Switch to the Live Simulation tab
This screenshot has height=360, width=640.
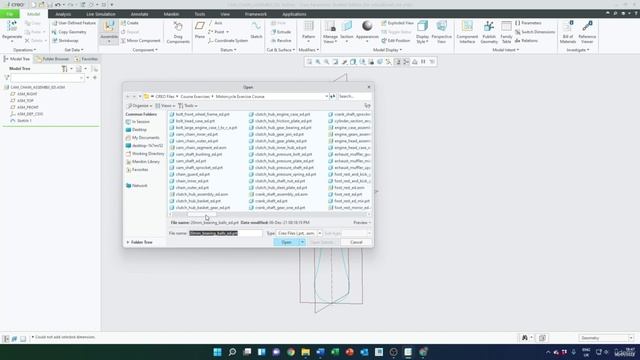click(100, 14)
